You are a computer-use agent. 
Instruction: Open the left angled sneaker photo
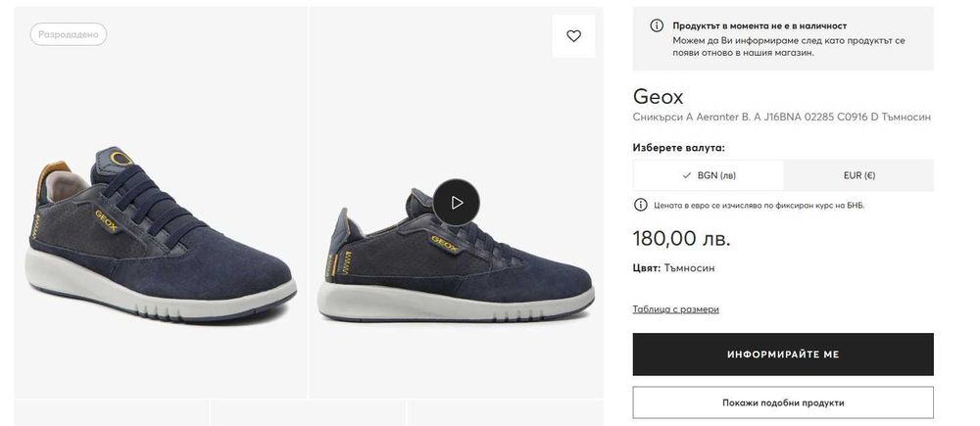(x=160, y=235)
